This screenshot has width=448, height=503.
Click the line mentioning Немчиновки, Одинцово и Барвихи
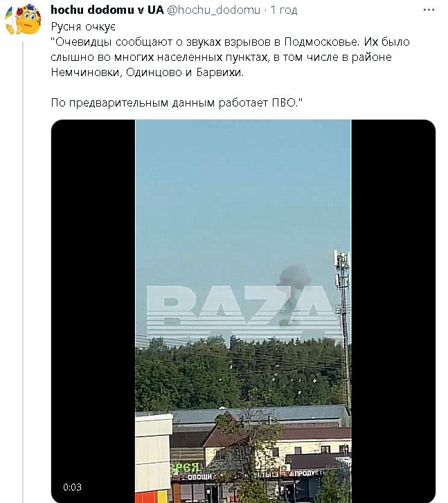pyautogui.click(x=147, y=73)
